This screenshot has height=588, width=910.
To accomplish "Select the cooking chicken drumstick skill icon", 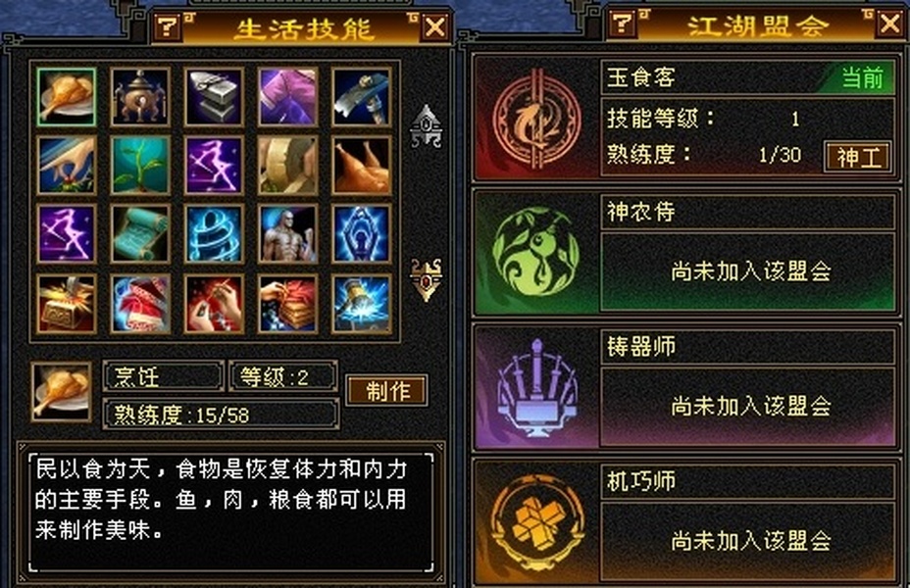I will point(66,97).
